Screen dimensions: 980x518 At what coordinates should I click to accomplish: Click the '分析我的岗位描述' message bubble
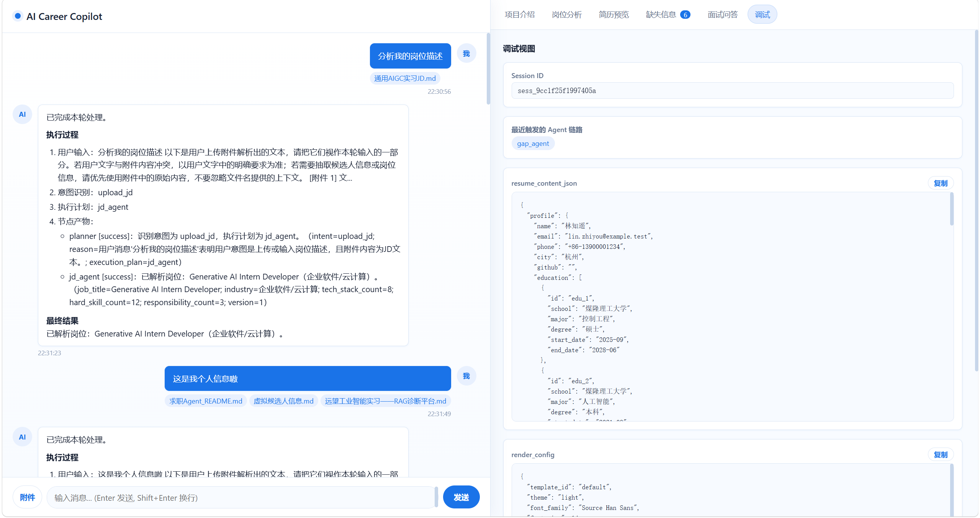410,56
